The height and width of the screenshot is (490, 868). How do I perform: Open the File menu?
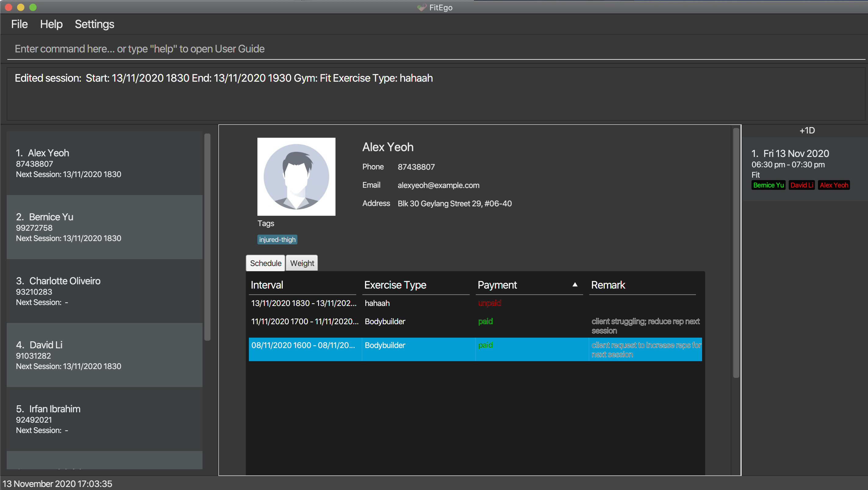click(19, 24)
